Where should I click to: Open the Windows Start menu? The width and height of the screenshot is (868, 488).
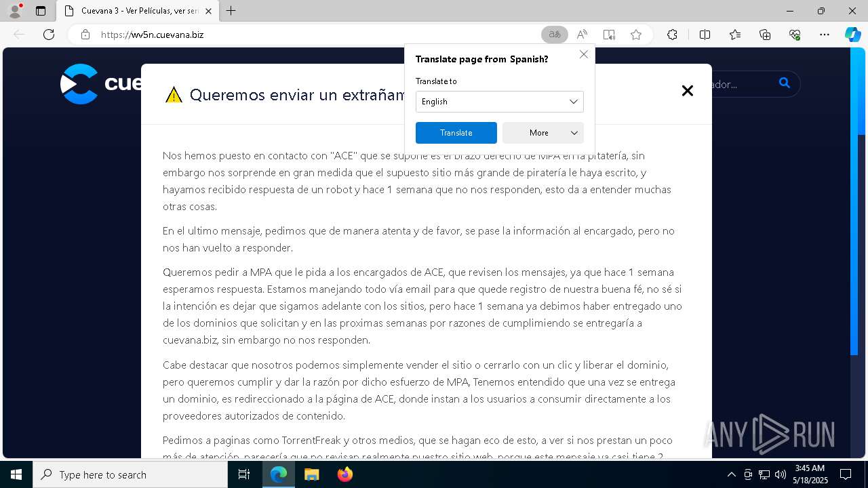(16, 474)
